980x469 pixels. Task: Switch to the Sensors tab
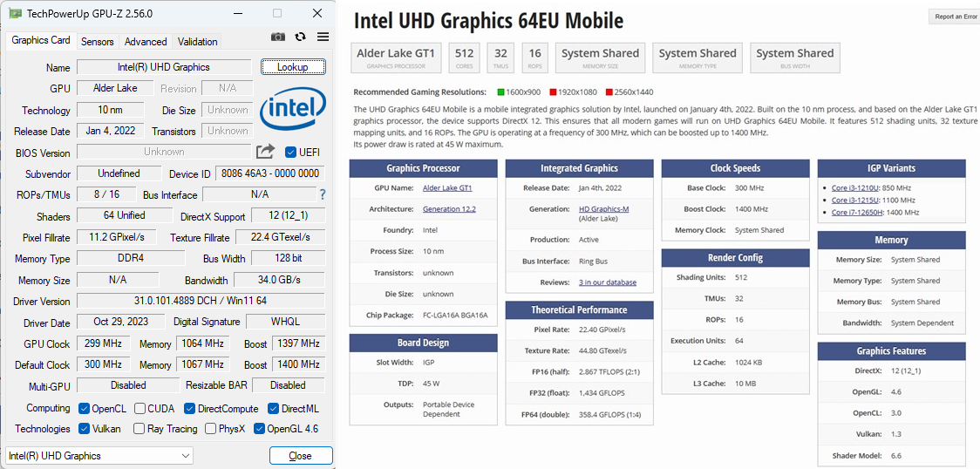pos(98,42)
